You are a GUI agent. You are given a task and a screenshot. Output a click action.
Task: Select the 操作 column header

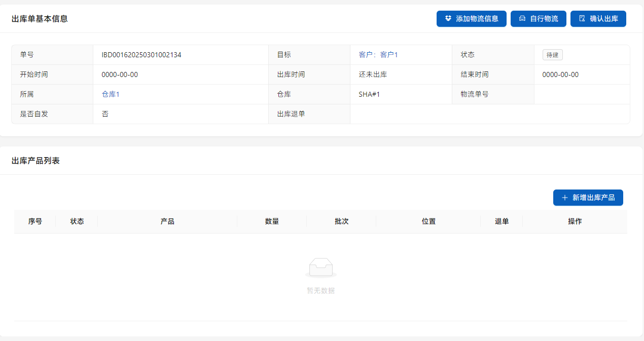pyautogui.click(x=575, y=221)
